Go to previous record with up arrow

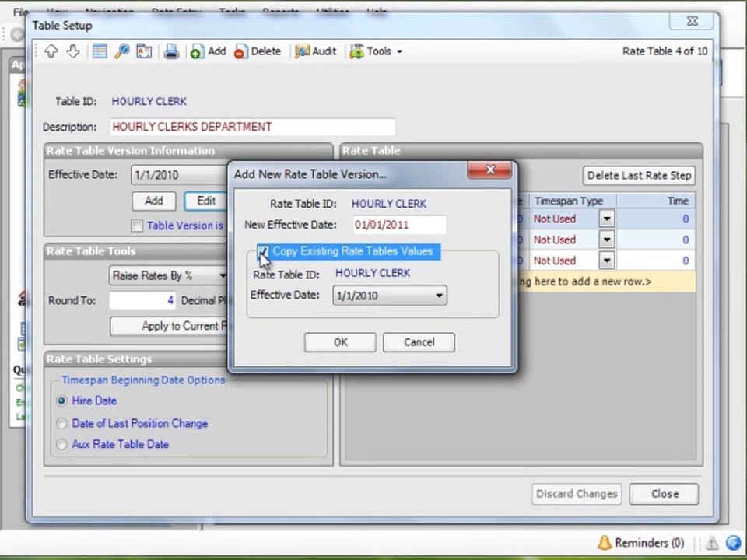pos(51,51)
